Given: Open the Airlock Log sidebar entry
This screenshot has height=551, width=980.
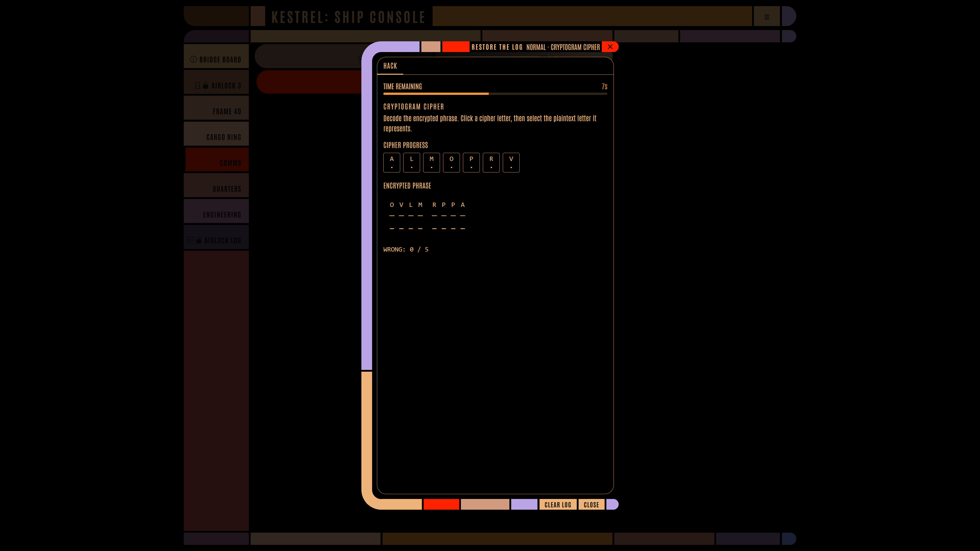Looking at the screenshot, I should click(x=216, y=237).
